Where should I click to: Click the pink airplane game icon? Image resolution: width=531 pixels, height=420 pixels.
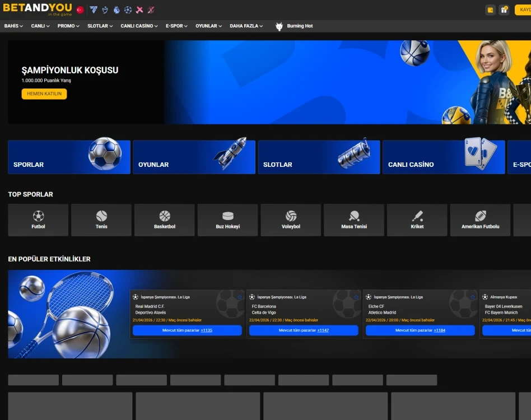[139, 10]
